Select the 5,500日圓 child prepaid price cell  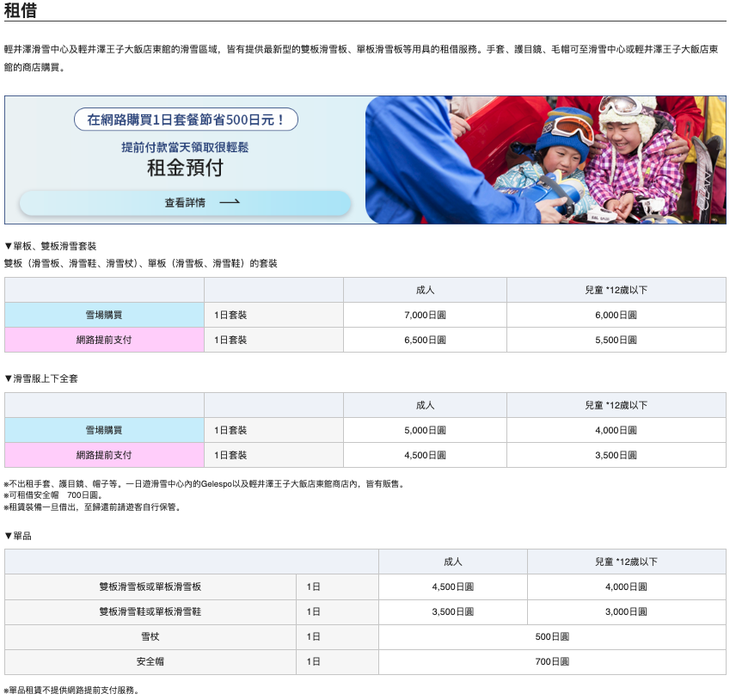tap(616, 340)
